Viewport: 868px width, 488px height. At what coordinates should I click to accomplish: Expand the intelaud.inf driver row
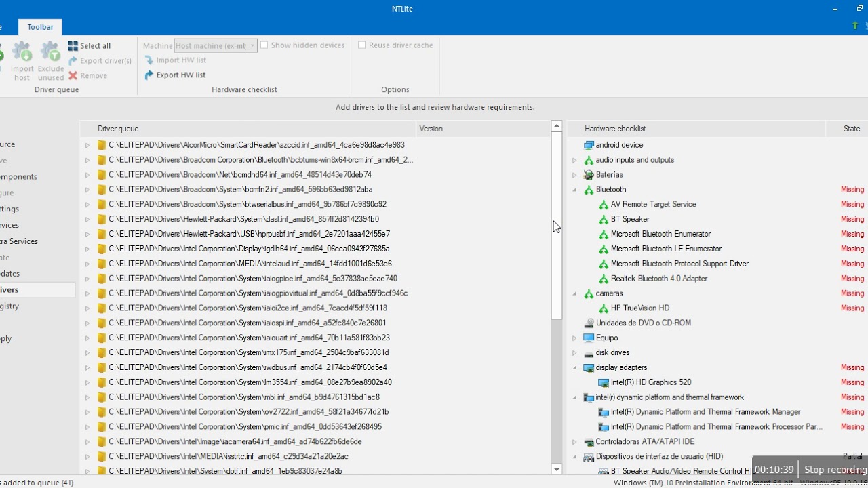click(x=87, y=264)
